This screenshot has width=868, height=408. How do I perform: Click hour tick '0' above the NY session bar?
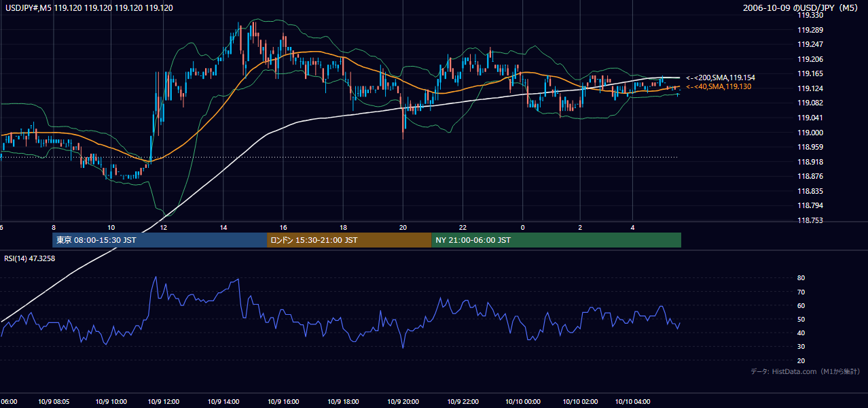point(523,227)
